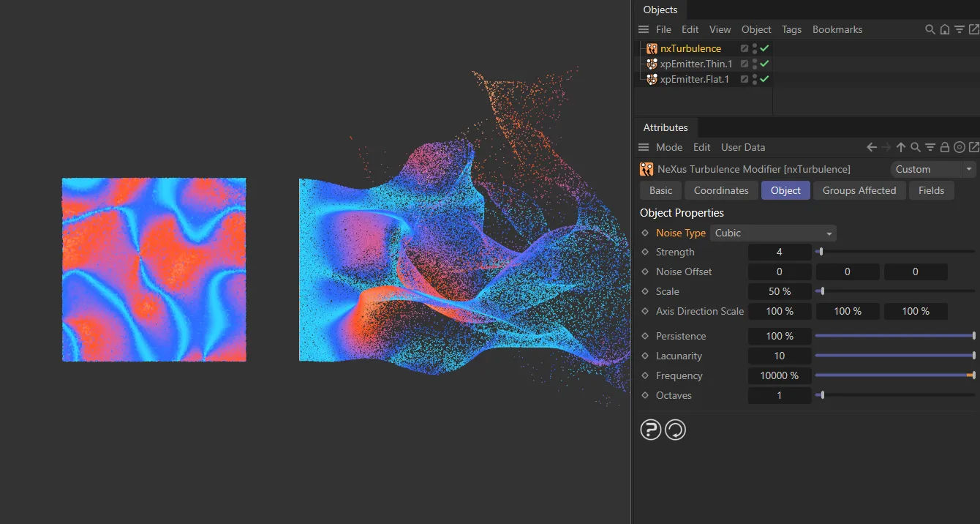Open the Objects panel hamburger menu
The image size is (980, 524).
pos(642,29)
